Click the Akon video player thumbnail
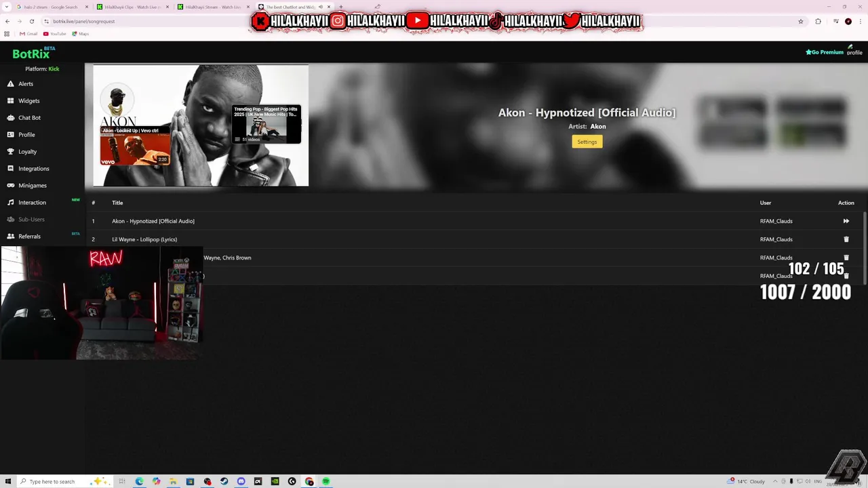 [x=201, y=125]
